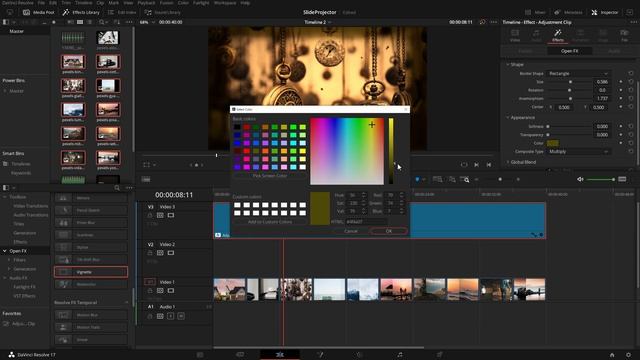The height and width of the screenshot is (360, 640).
Task: Select the white basic color swatch
Action: click(302, 167)
